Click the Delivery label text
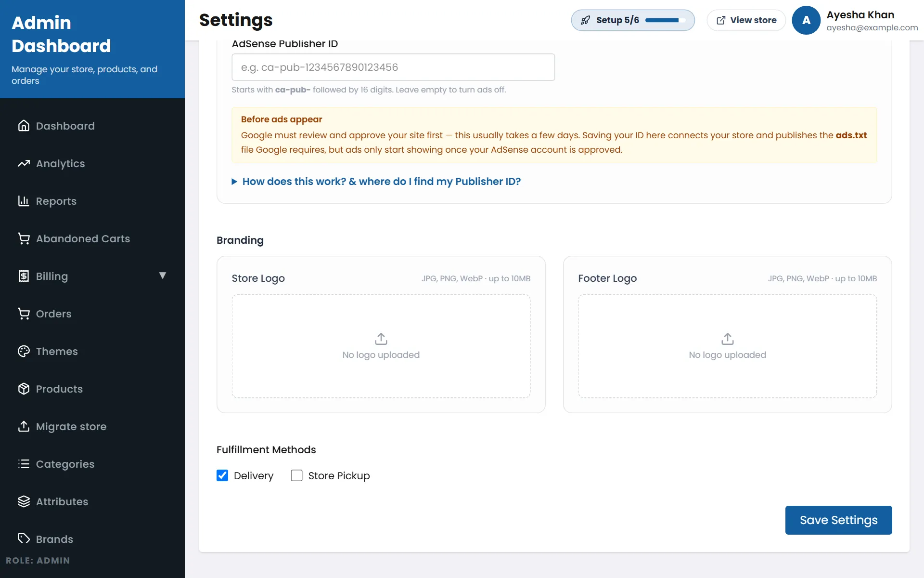This screenshot has width=924, height=578. pos(254,476)
